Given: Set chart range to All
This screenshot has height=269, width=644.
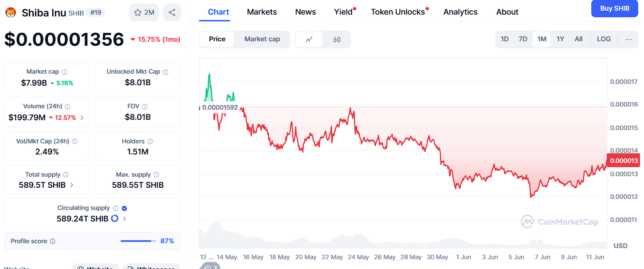Looking at the screenshot, I should [578, 39].
